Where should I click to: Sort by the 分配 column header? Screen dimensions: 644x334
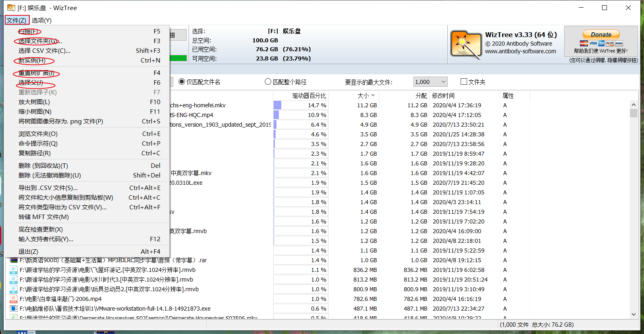404,96
